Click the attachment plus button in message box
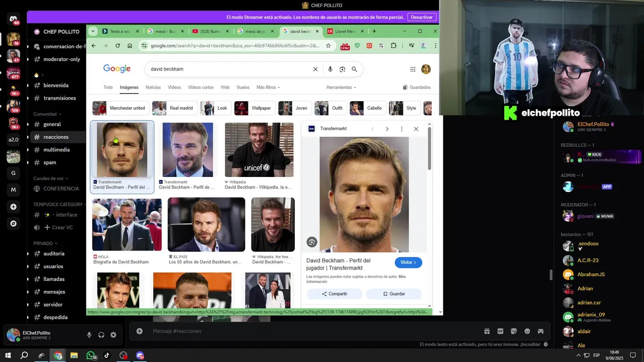Viewport: 644px width, 362px height. pyautogui.click(x=139, y=331)
